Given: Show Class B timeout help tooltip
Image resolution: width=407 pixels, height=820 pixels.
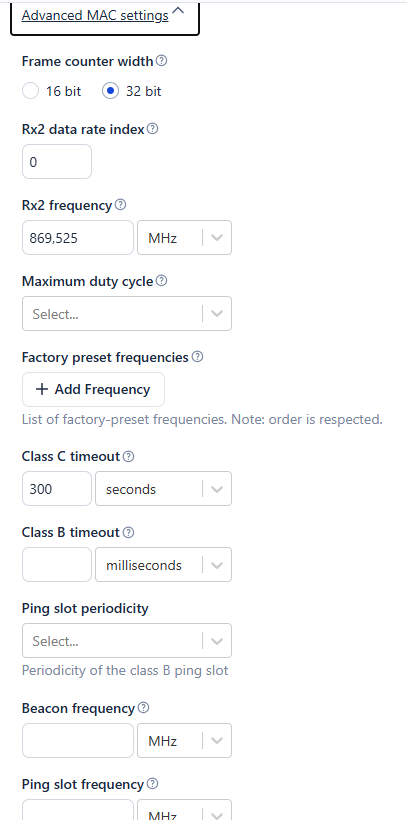Looking at the screenshot, I should (129, 532).
